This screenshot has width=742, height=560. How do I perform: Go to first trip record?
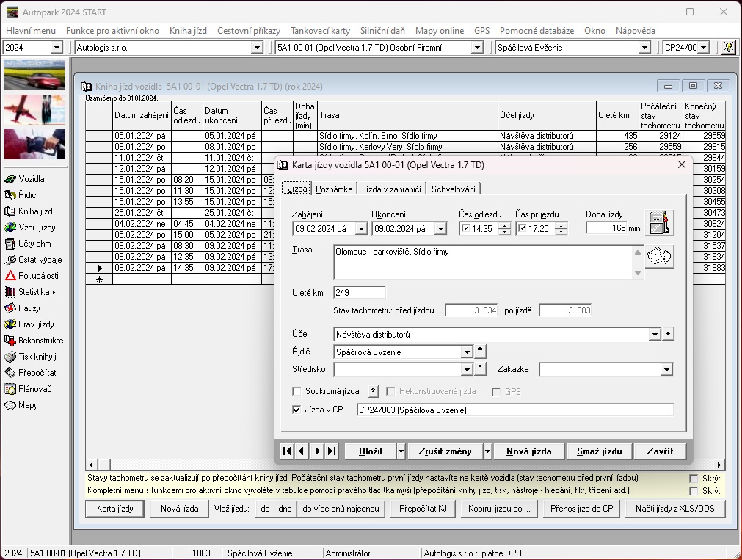(287, 451)
